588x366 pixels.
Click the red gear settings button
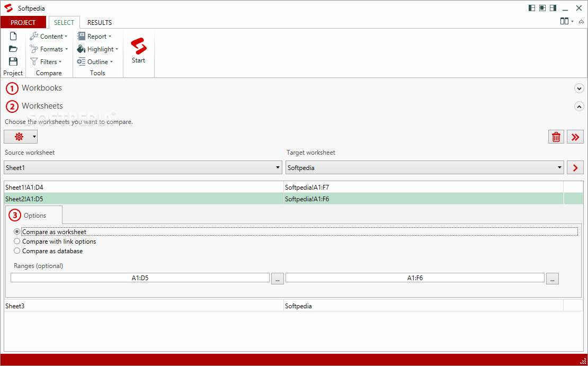(18, 137)
